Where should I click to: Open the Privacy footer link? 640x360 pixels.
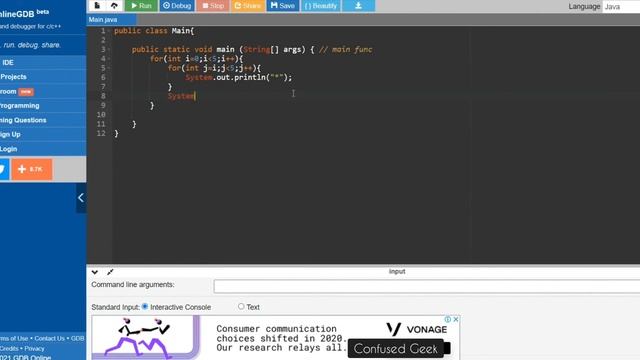[x=34, y=349]
